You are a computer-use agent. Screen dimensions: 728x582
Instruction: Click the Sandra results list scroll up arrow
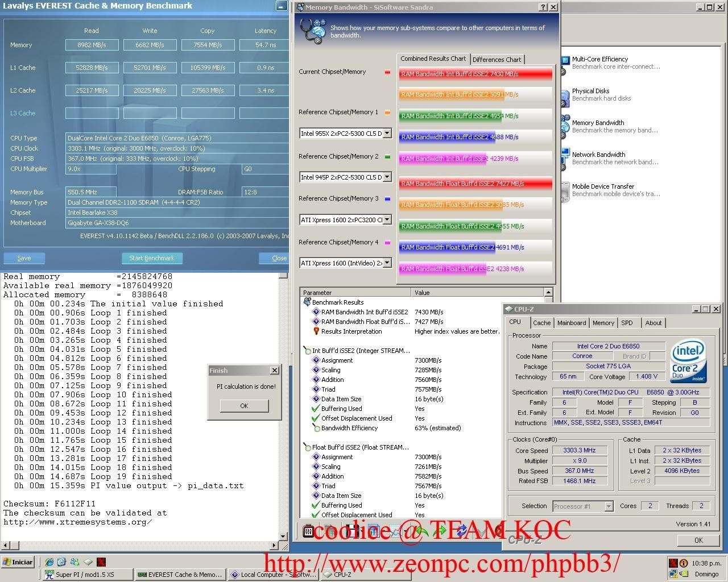click(548, 293)
